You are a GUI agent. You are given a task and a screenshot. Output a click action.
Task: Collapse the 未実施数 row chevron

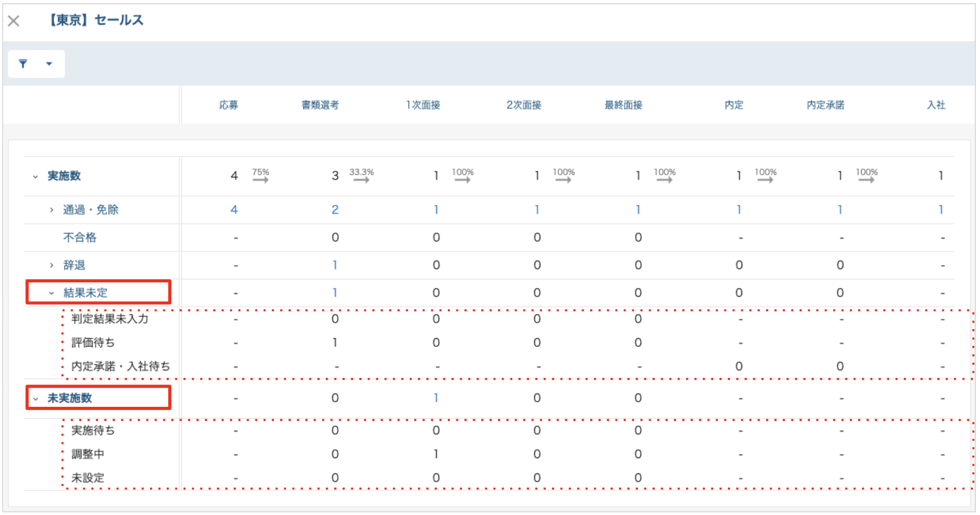pos(36,399)
